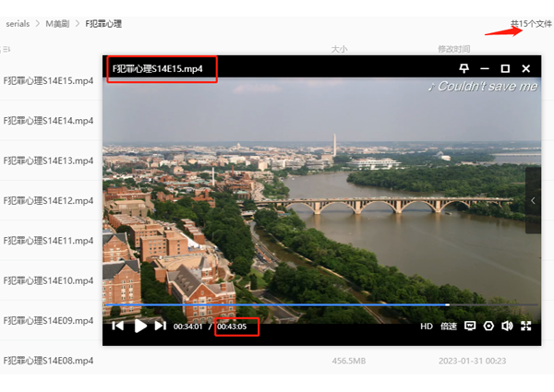Viewport: 554px width, 392px height.
Task: Skip to the next video
Action: point(161,326)
